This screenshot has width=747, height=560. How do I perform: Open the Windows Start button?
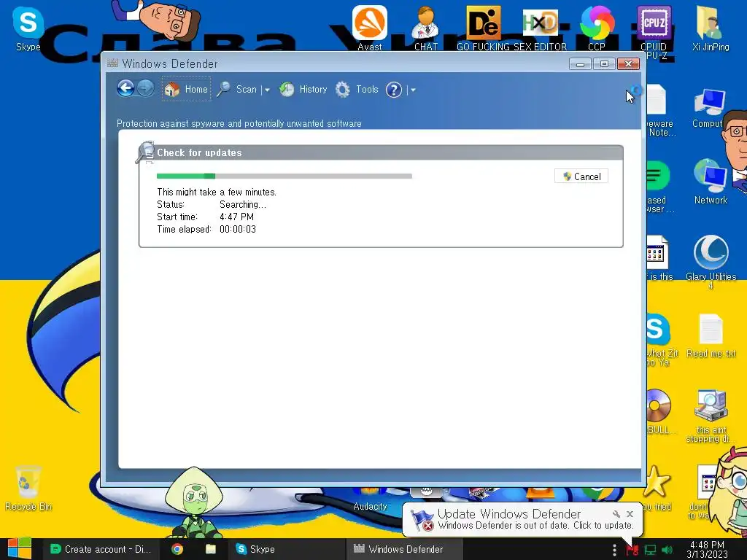pos(20,548)
